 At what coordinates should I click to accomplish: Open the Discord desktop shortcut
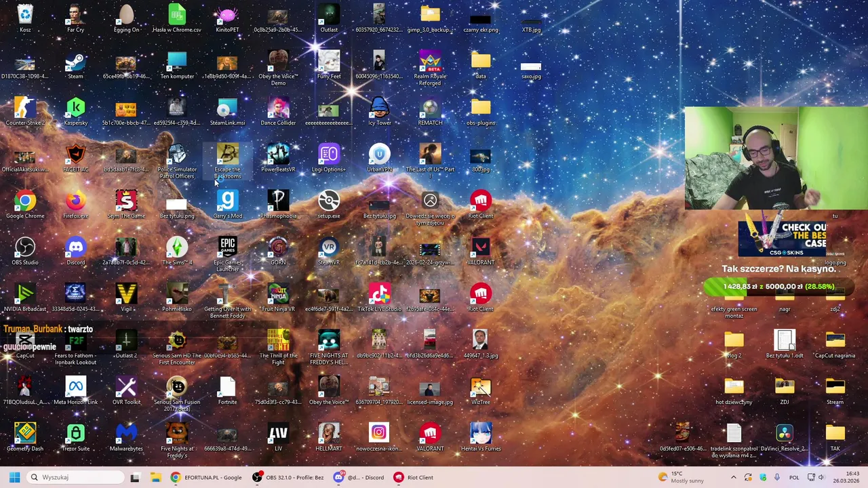point(75,252)
